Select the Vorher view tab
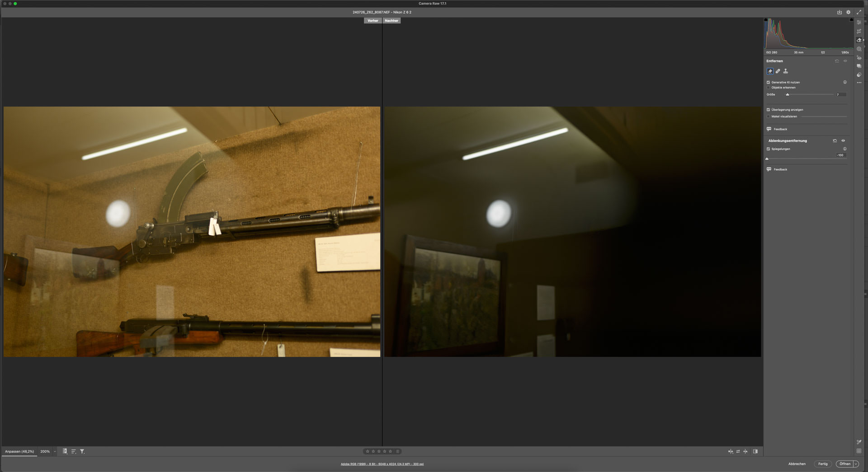868x472 pixels. [373, 21]
